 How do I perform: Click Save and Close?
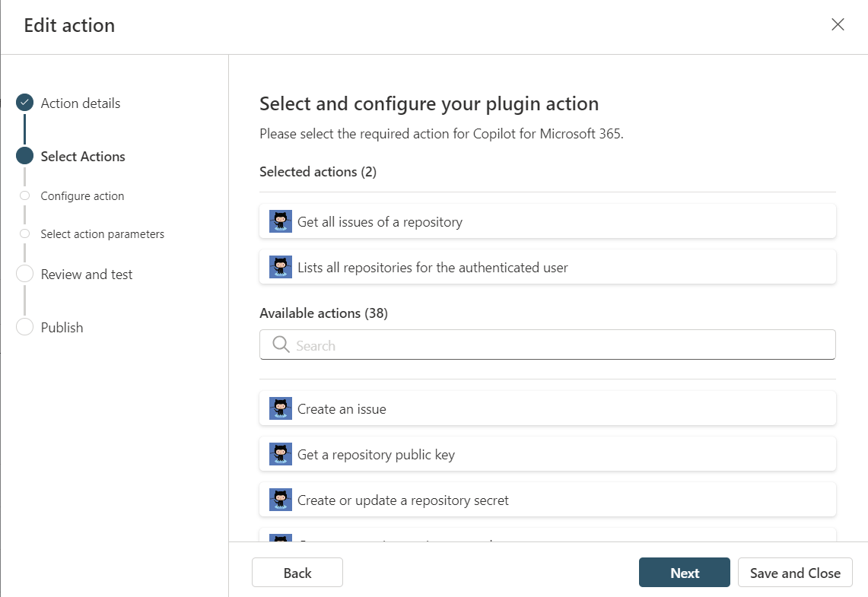click(795, 573)
